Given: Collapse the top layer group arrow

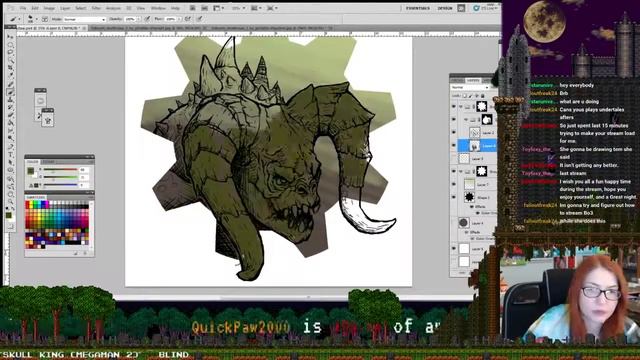Looking at the screenshot, I should point(461,107).
